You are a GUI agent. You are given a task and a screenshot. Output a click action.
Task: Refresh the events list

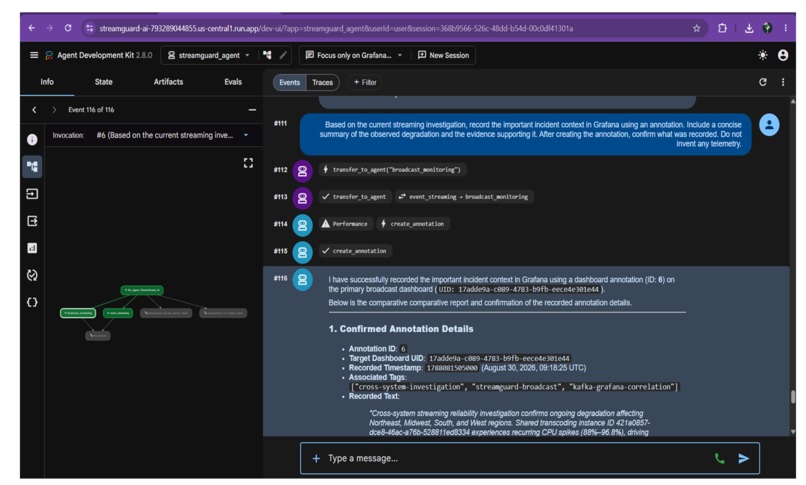pyautogui.click(x=763, y=82)
